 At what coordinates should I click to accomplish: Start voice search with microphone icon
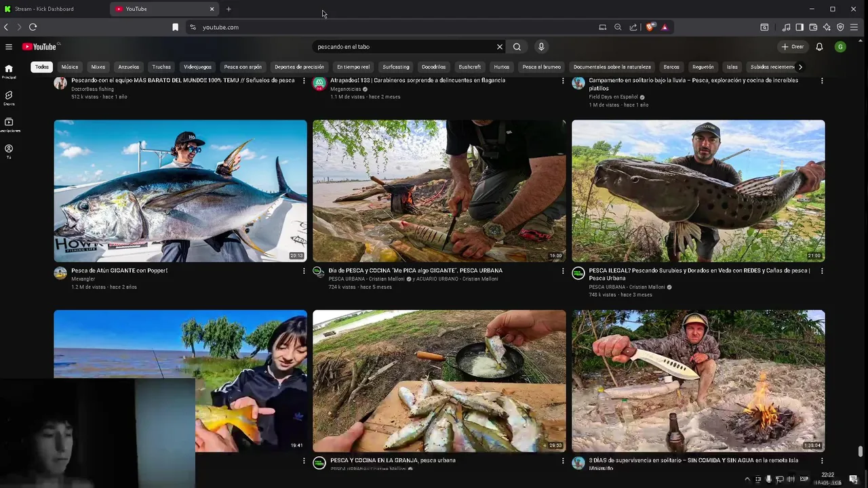point(541,47)
